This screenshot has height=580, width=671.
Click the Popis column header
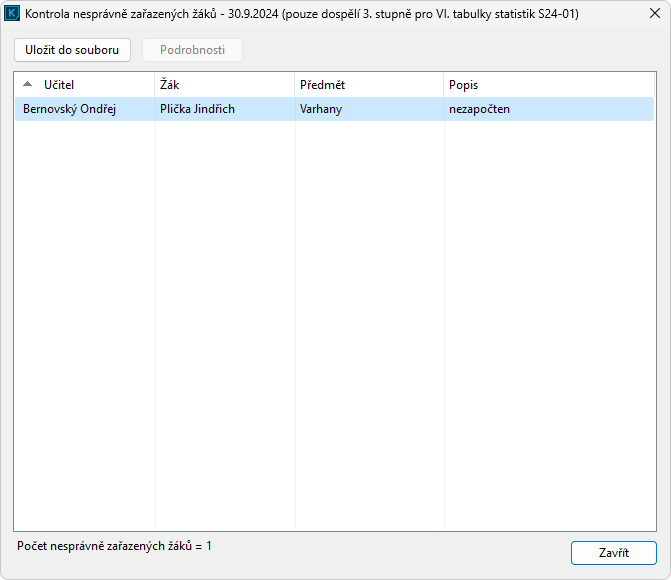(x=548, y=85)
